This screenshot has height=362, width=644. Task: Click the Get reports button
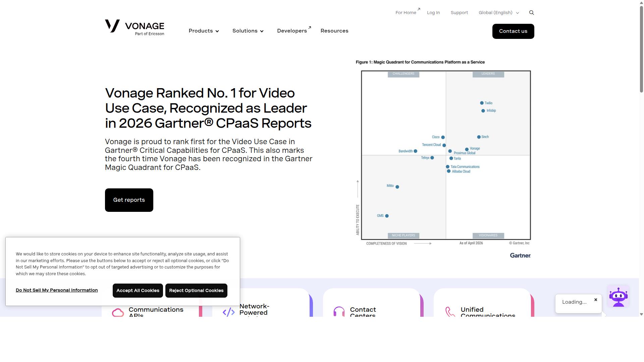129,200
